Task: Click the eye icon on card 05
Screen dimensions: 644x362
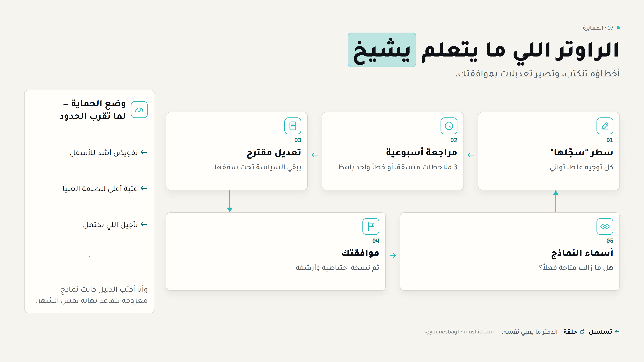Action: point(605,226)
